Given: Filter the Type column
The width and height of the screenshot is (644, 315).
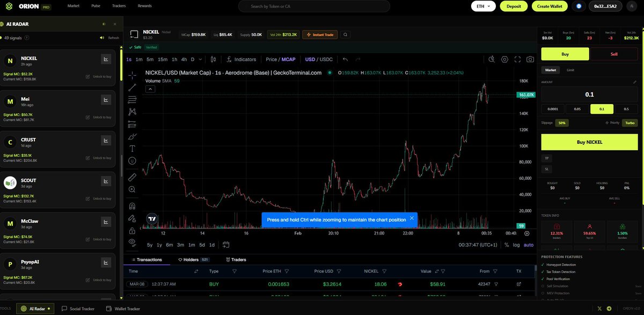Looking at the screenshot, I should (235, 271).
